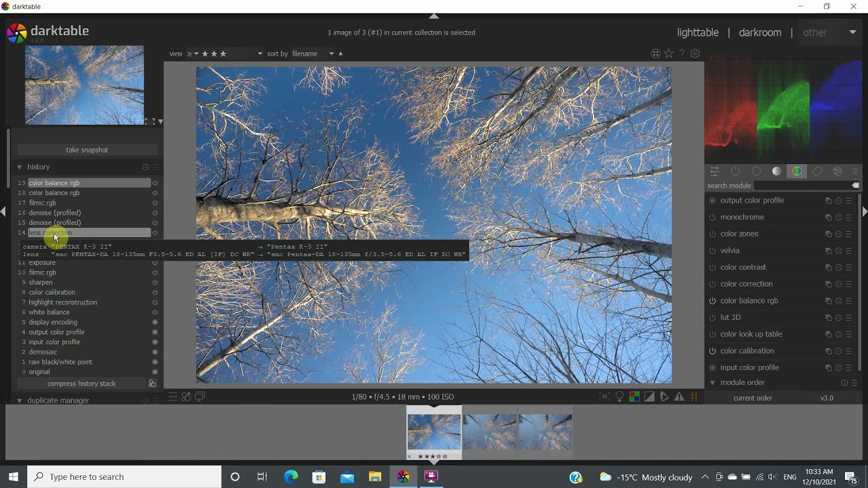Toggle softproofing
This screenshot has width=868, height=488.
click(665, 396)
